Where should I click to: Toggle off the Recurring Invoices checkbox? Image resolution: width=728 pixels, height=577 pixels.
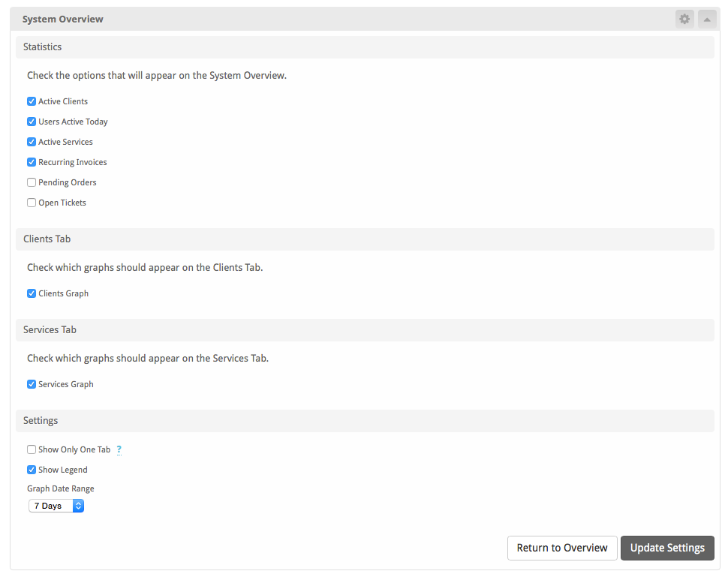(x=32, y=162)
